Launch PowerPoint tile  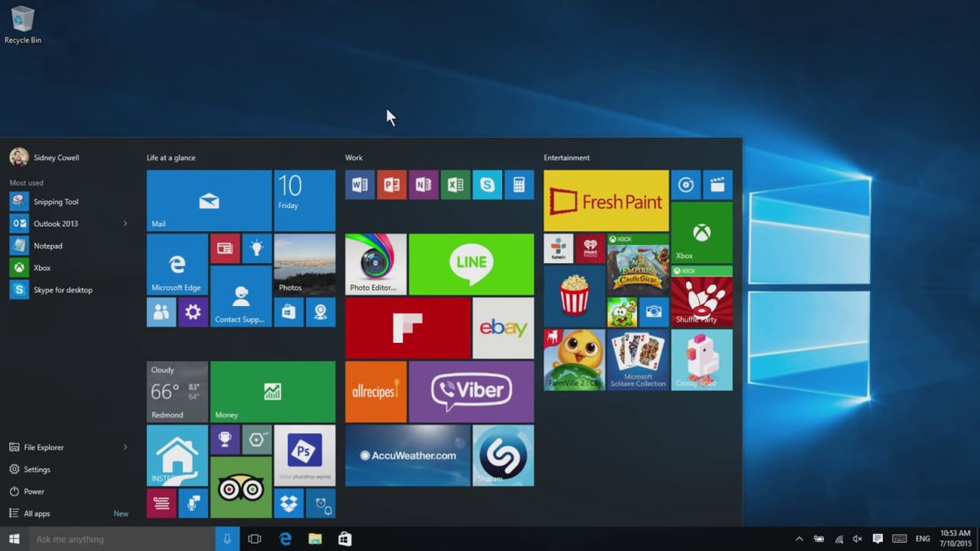[x=391, y=184]
